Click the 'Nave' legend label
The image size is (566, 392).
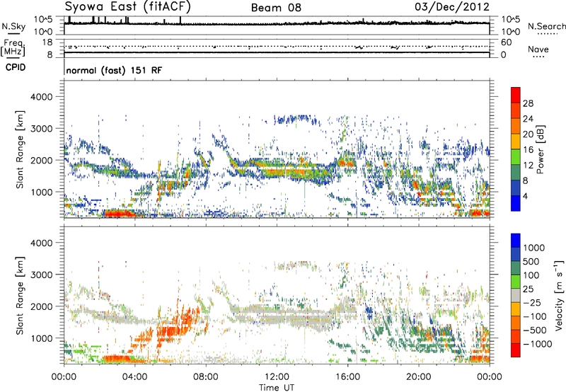coord(538,50)
